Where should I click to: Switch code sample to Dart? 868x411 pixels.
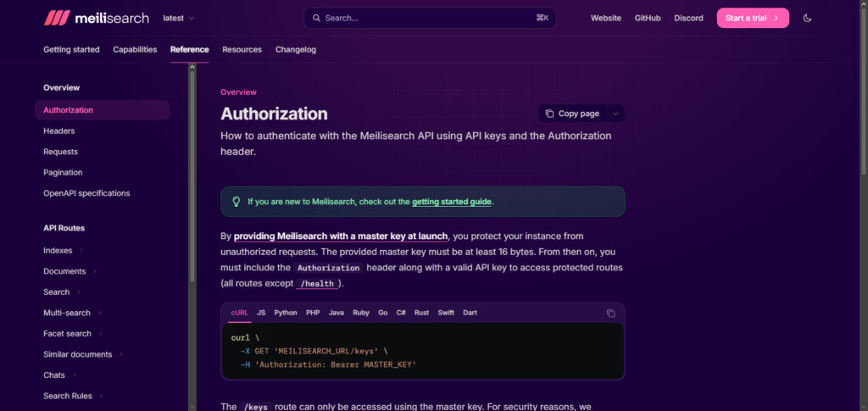(470, 313)
